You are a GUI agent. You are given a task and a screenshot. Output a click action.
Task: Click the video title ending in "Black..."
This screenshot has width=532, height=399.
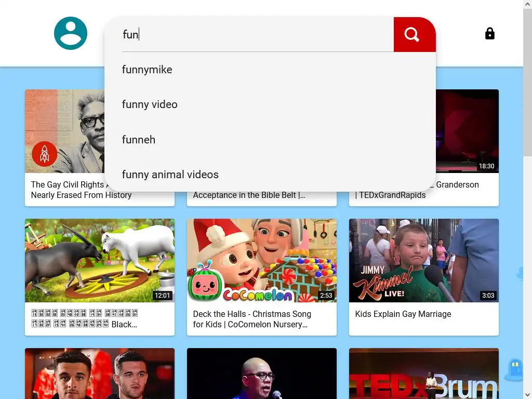click(x=84, y=319)
